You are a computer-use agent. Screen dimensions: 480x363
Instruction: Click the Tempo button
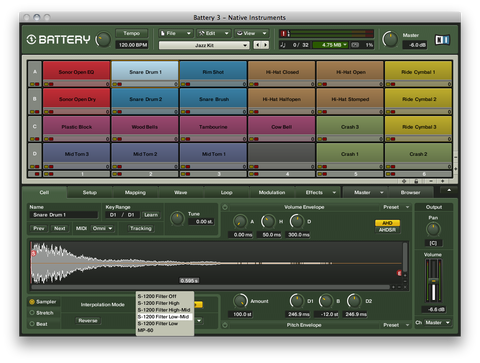(132, 33)
